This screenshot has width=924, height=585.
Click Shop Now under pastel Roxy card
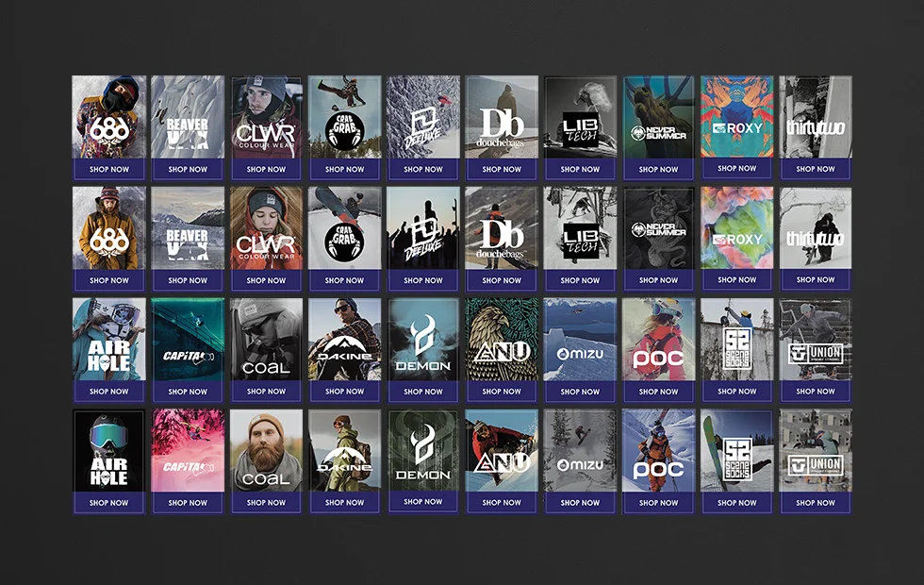(736, 279)
